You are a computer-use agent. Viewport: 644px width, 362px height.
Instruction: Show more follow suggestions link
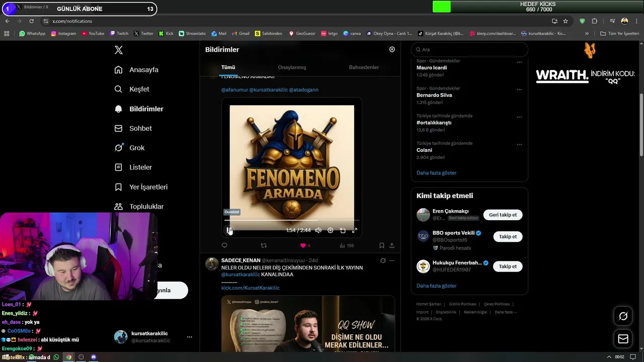click(x=436, y=286)
